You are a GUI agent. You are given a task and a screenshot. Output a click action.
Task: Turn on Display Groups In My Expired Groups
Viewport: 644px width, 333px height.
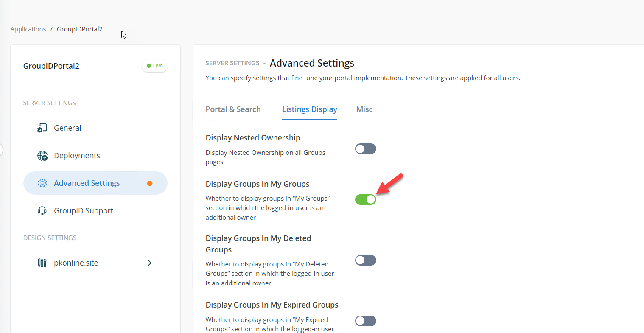click(365, 321)
